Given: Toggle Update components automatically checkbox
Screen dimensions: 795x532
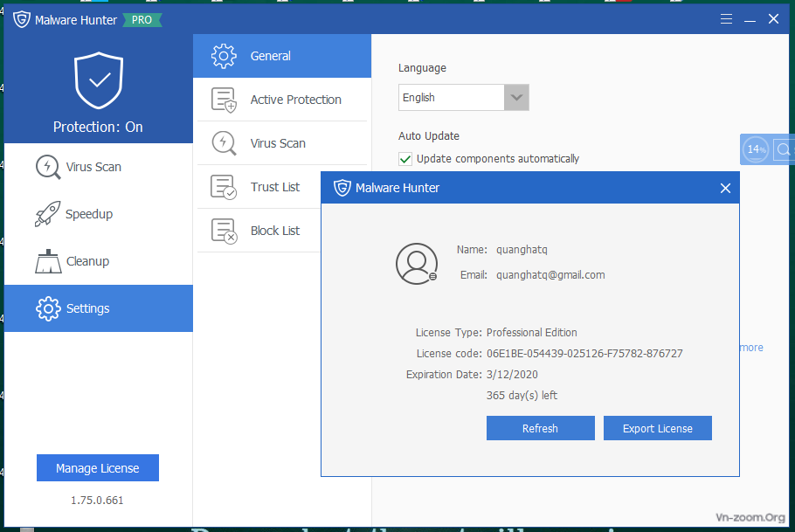Looking at the screenshot, I should 405,159.
